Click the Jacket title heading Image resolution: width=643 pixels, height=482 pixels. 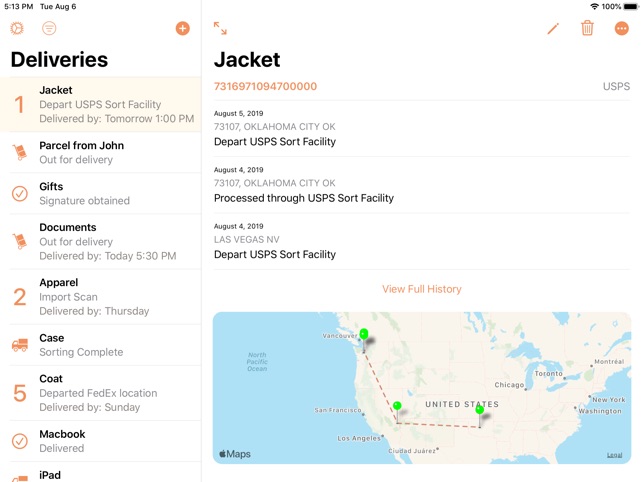coord(247,59)
